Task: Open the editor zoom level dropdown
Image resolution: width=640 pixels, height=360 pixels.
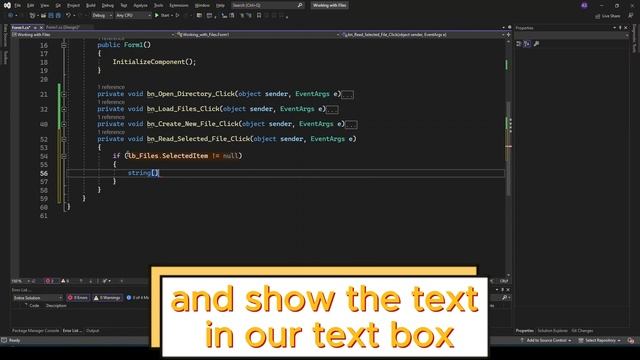Action: (x=21, y=281)
